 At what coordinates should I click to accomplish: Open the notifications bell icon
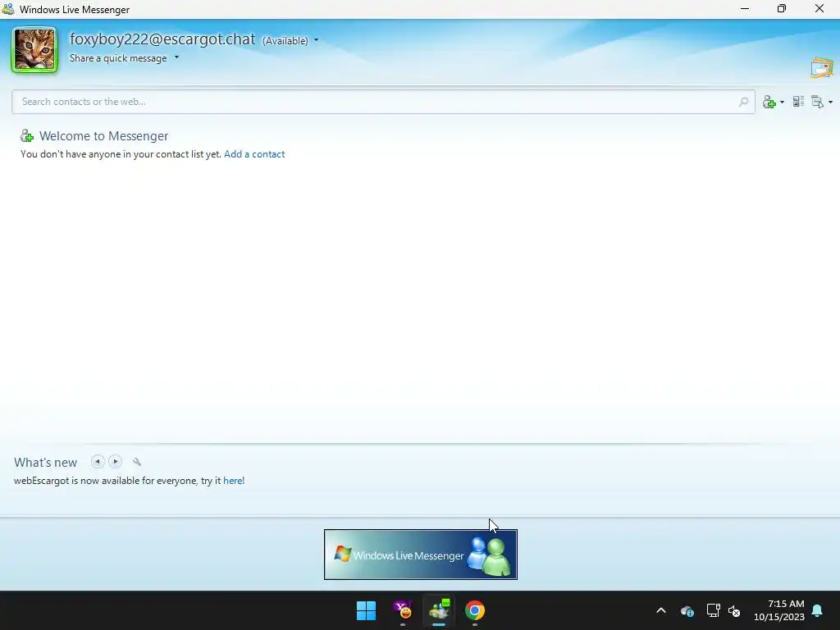click(818, 610)
